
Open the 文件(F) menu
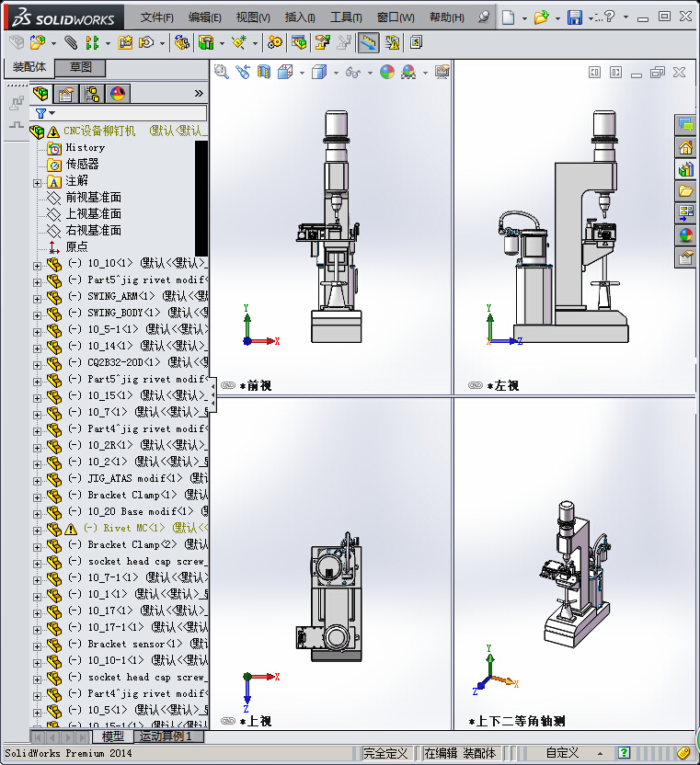156,17
